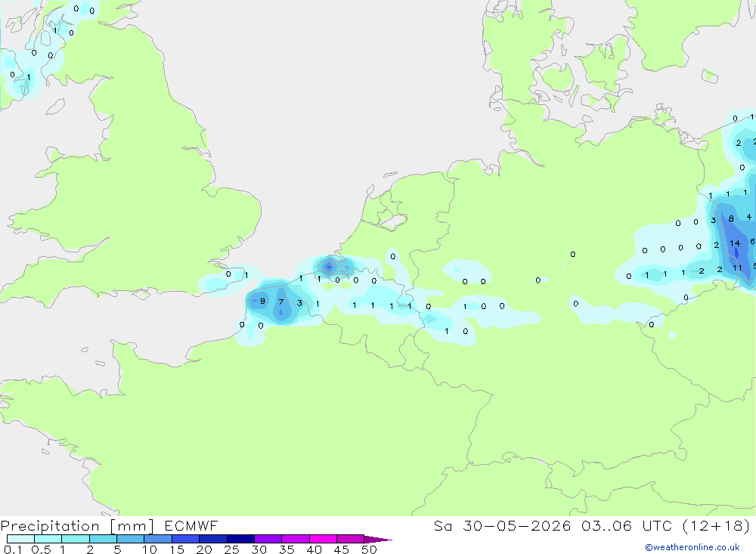Image resolution: width=756 pixels, height=554 pixels.
Task: Select the 25–30 mm navy legend swatch
Action: 240,539
